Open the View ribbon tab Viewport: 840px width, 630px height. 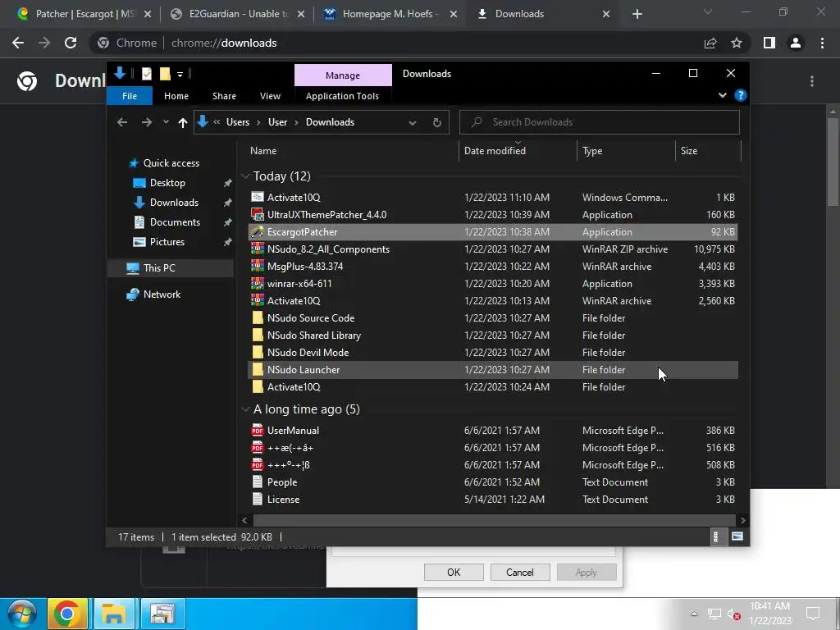pyautogui.click(x=270, y=96)
